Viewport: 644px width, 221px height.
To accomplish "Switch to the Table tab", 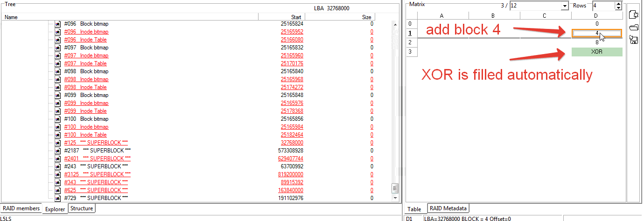I will pyautogui.click(x=414, y=209).
